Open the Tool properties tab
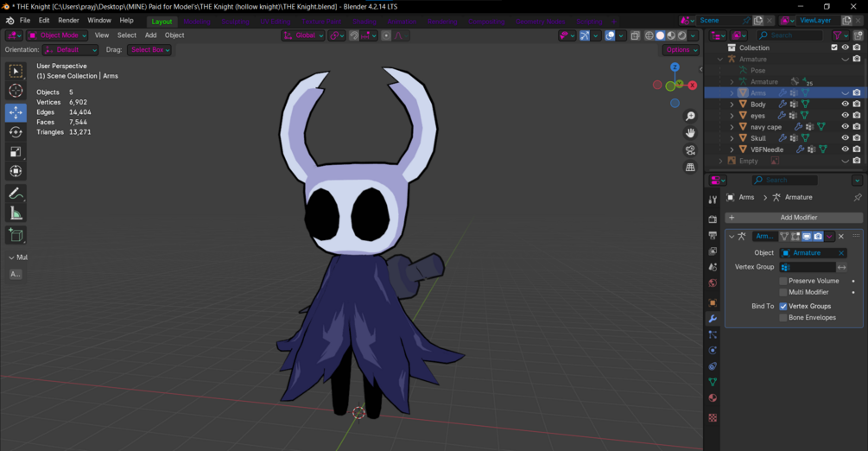The image size is (868, 451). coord(713,200)
